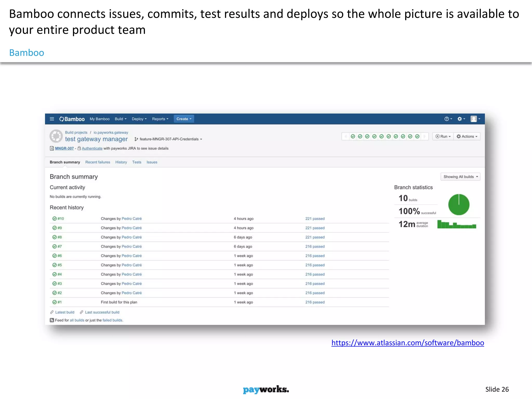Click the plan status icon beside test gateway manager

(56, 136)
